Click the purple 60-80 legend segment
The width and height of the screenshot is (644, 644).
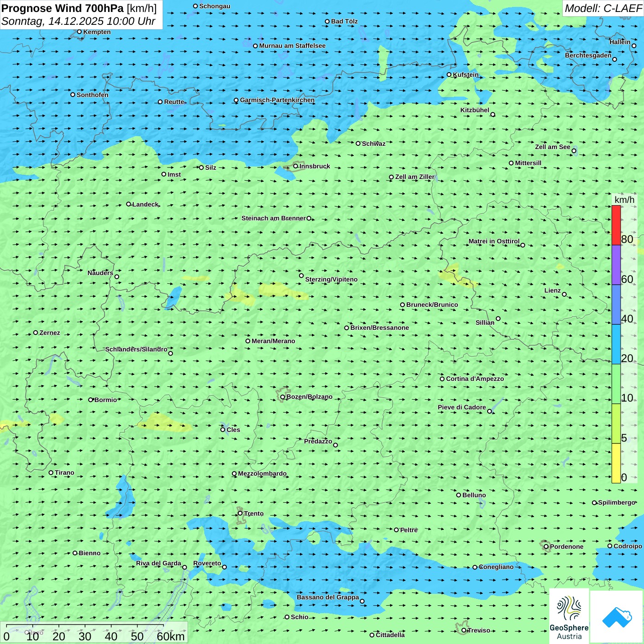click(x=616, y=265)
